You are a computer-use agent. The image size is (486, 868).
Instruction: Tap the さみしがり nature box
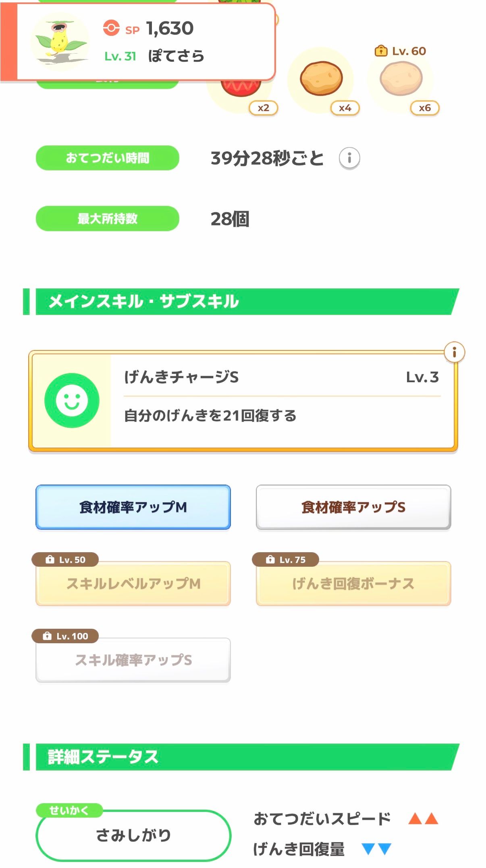[x=133, y=835]
